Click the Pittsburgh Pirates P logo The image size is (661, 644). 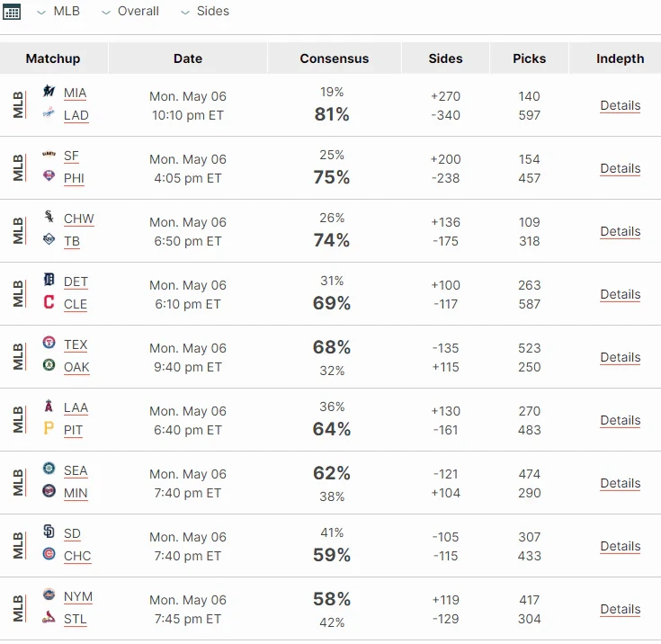tap(49, 427)
